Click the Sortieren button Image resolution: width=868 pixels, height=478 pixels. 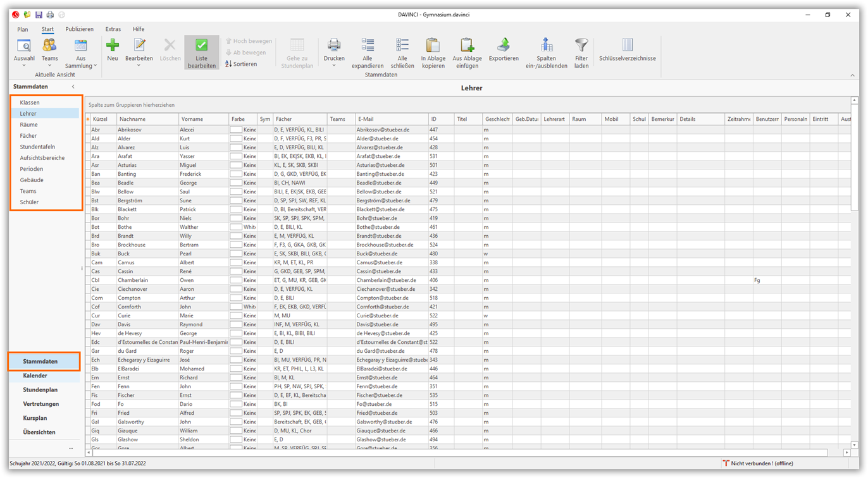[x=241, y=64]
